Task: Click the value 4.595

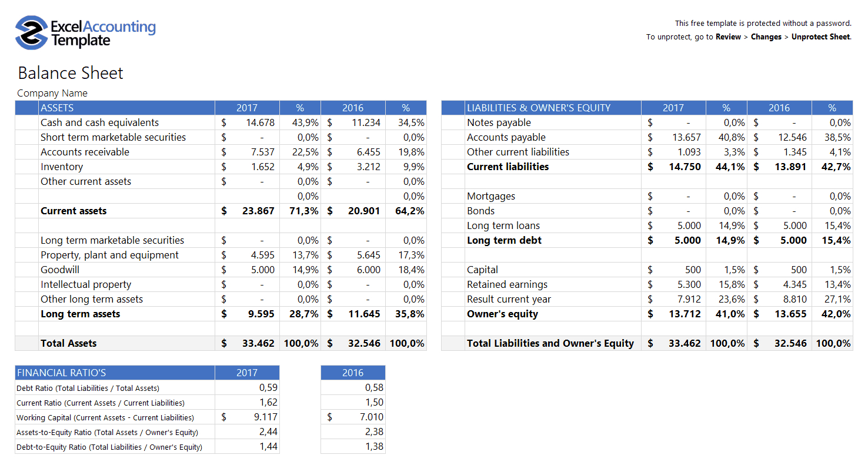Action: [x=263, y=255]
